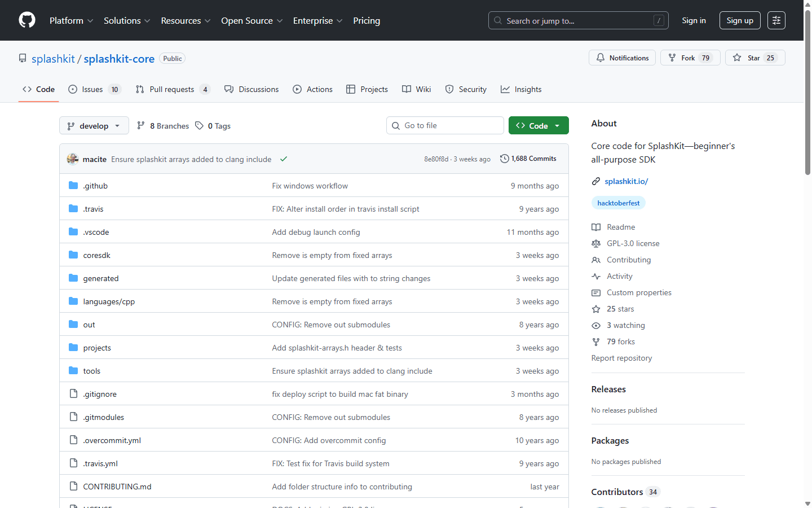Click the Go to file search field
The height and width of the screenshot is (508, 812).
[445, 125]
